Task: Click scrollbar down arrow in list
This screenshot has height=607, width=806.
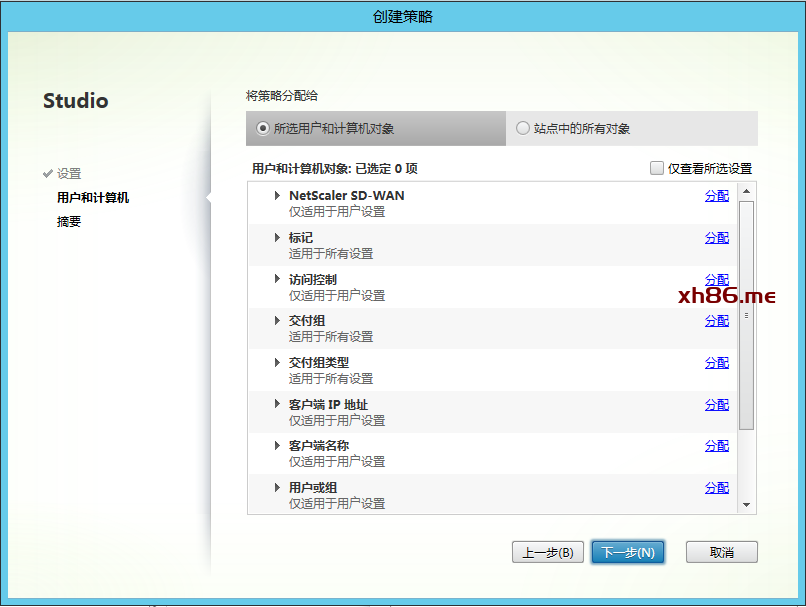Action: click(x=746, y=506)
